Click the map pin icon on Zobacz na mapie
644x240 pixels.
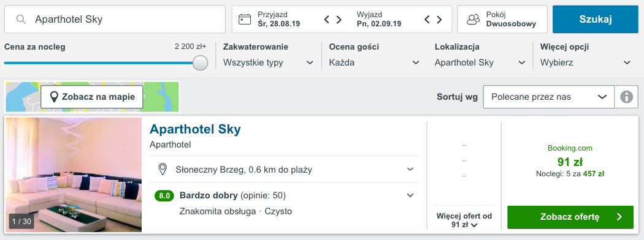point(53,97)
